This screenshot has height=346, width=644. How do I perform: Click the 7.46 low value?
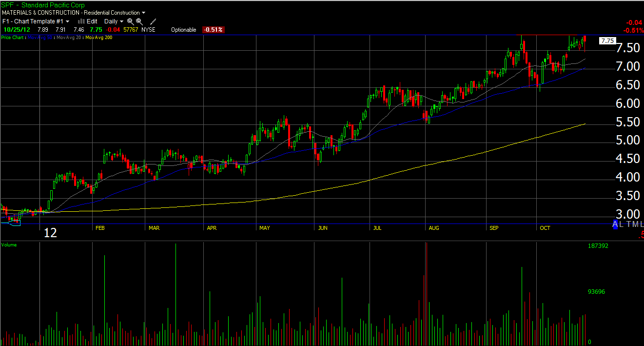click(79, 30)
